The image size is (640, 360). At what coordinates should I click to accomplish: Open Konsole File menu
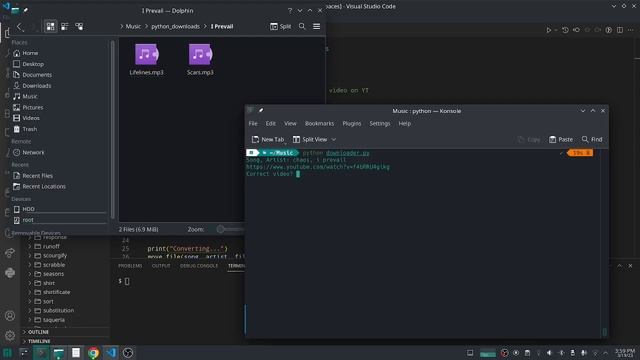coord(253,123)
